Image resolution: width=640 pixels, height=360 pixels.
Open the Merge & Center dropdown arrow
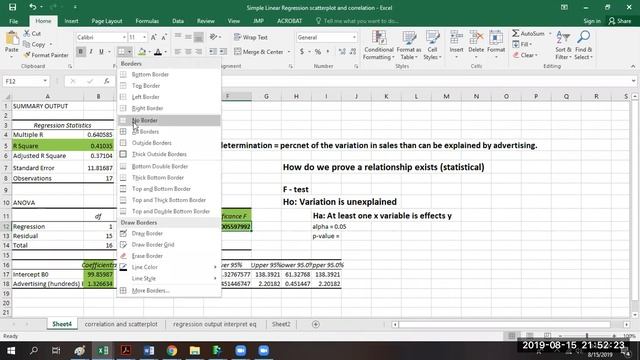289,52
